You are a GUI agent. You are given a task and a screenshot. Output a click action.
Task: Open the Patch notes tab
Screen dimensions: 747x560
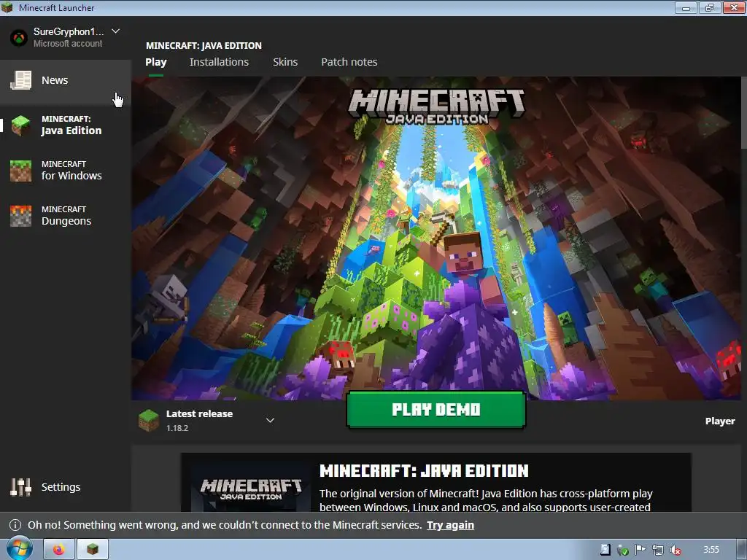(349, 62)
